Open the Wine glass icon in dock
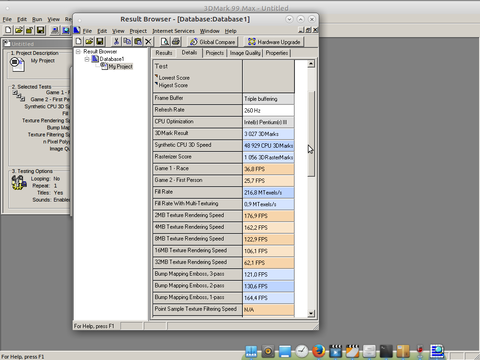Viewport: 480px width, 360px height. click(x=420, y=351)
